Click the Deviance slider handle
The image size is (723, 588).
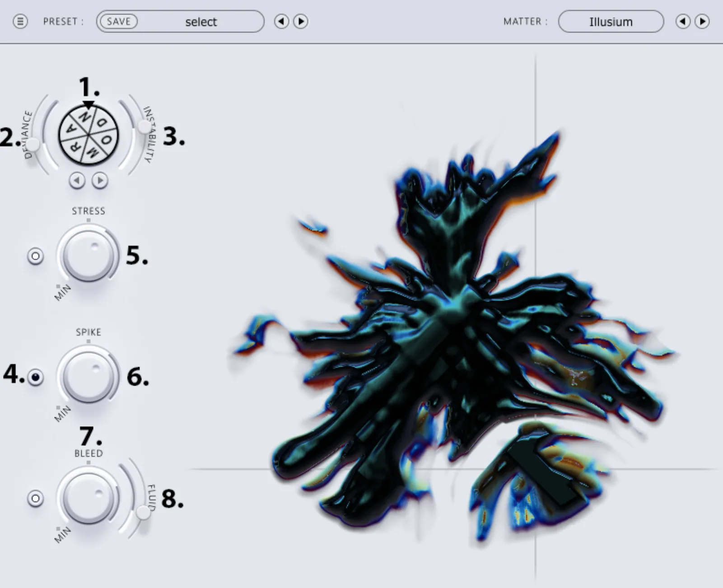[33, 145]
